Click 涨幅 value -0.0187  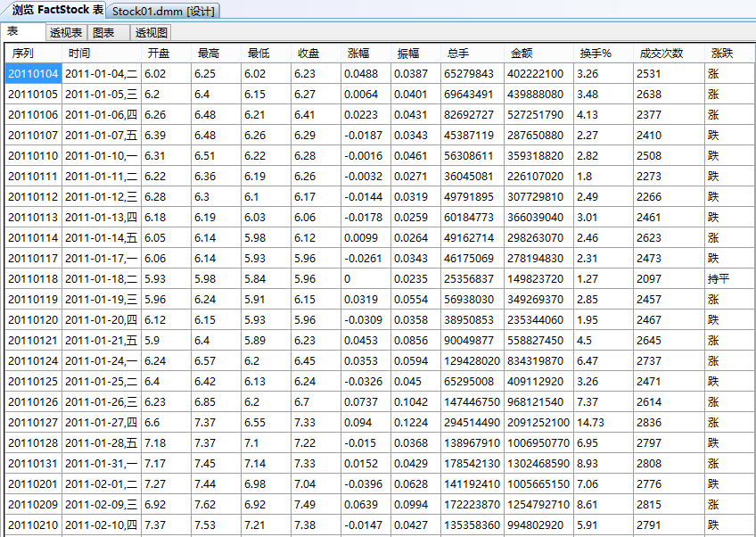[x=366, y=135]
